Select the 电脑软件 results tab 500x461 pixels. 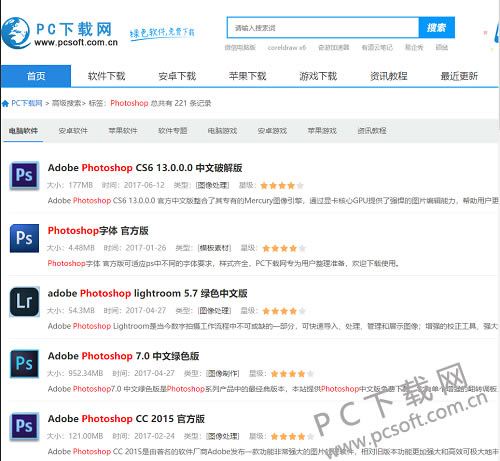(23, 131)
